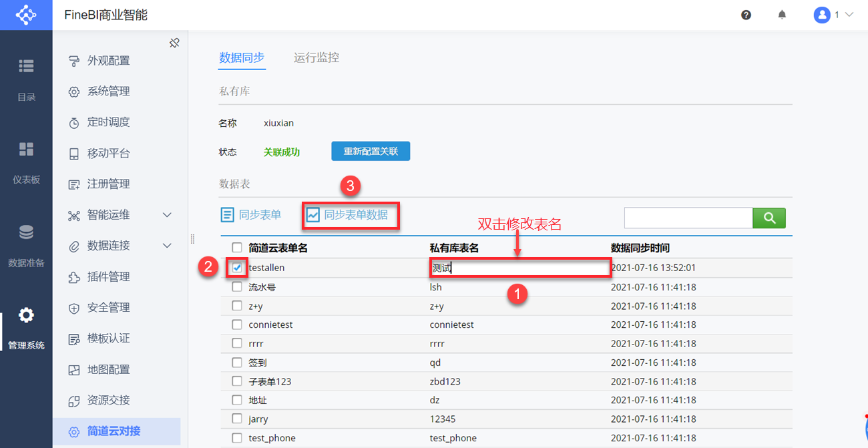The width and height of the screenshot is (868, 448).
Task: Click the 注册管理 icon
Action: click(74, 184)
